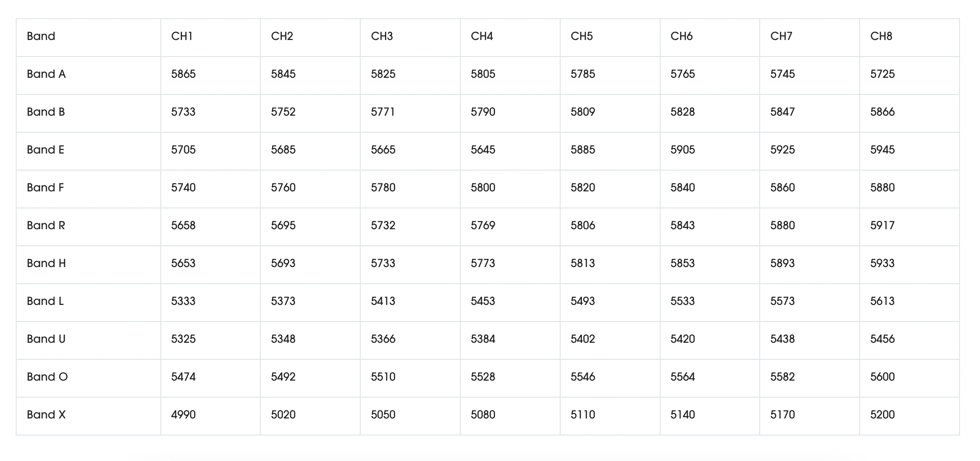
Task: Click the Band F CH7 value 5860
Action: pos(783,188)
